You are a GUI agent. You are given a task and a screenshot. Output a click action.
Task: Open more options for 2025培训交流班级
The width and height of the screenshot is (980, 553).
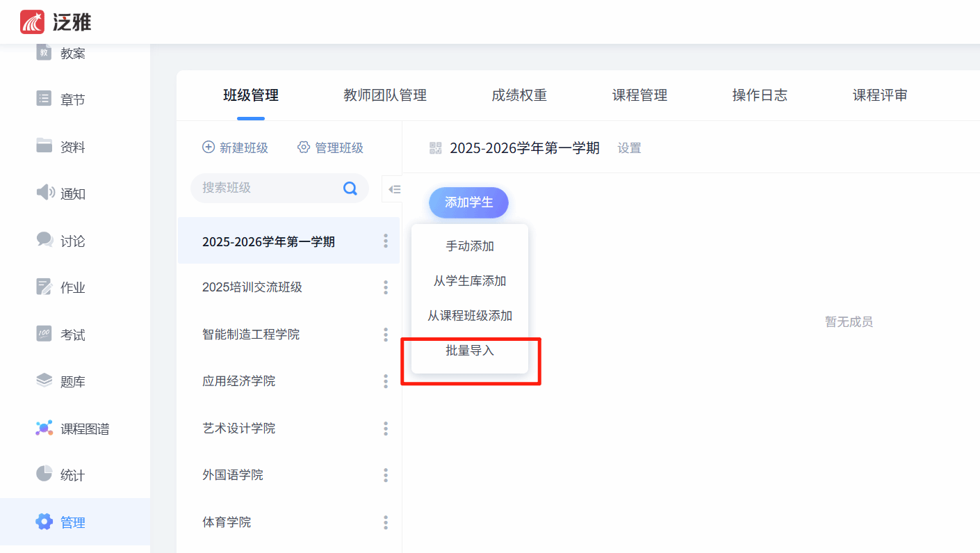click(x=386, y=287)
